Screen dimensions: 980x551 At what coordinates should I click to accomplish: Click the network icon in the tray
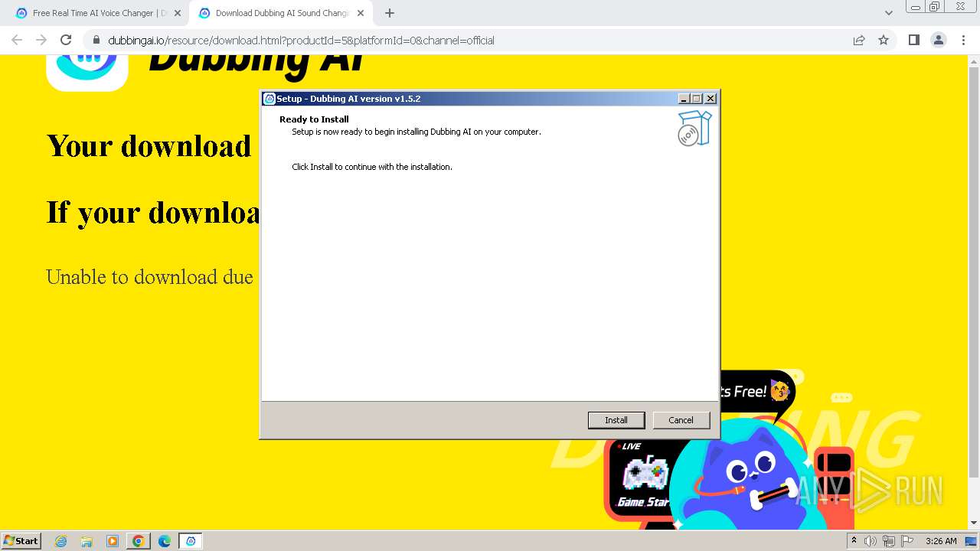tap(889, 541)
